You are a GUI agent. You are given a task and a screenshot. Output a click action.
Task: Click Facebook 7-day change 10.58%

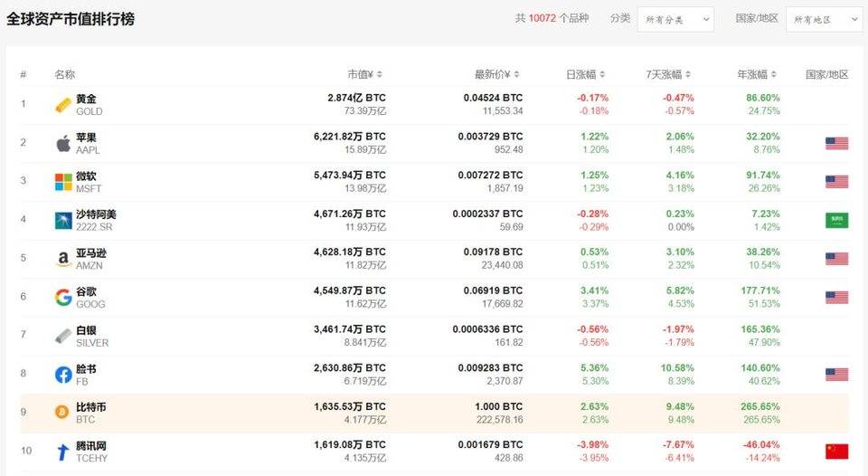pos(677,368)
